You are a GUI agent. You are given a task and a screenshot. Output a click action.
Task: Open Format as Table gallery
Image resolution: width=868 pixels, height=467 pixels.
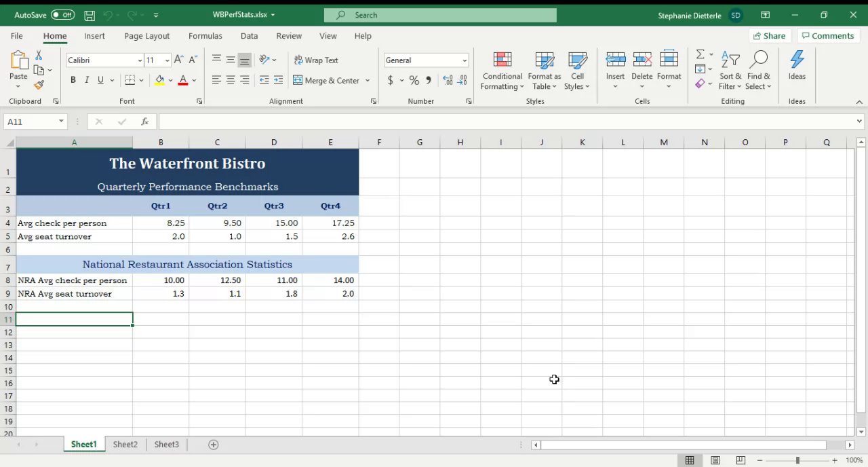(545, 71)
